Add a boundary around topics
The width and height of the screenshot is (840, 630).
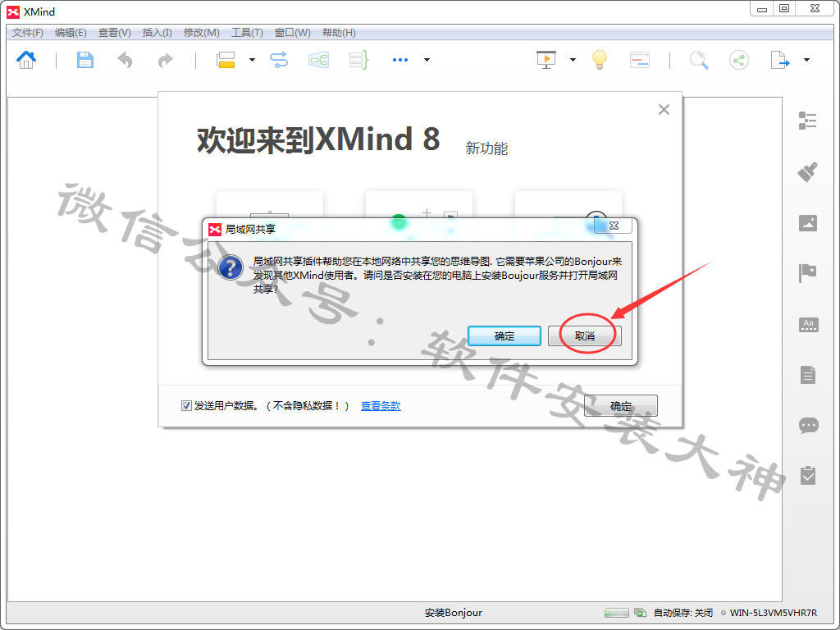(319, 60)
